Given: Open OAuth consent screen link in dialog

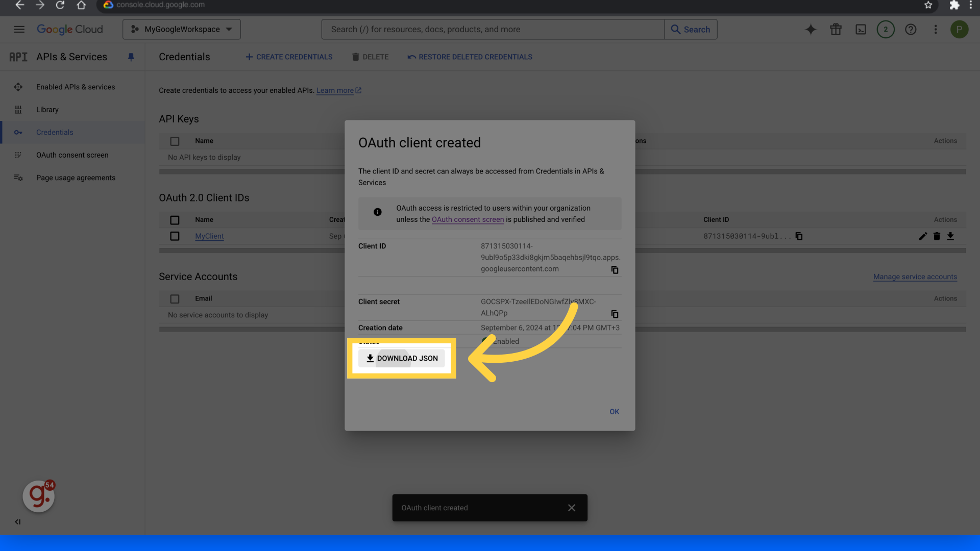Looking at the screenshot, I should [x=468, y=220].
